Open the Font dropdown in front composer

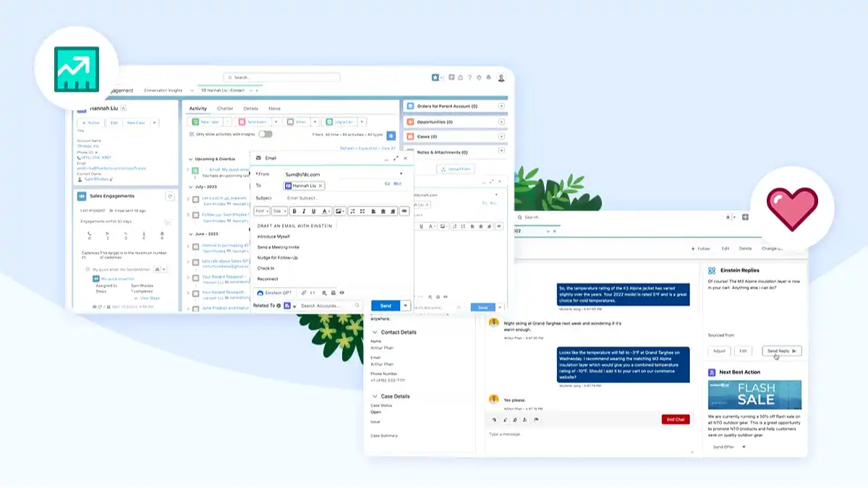click(x=262, y=211)
